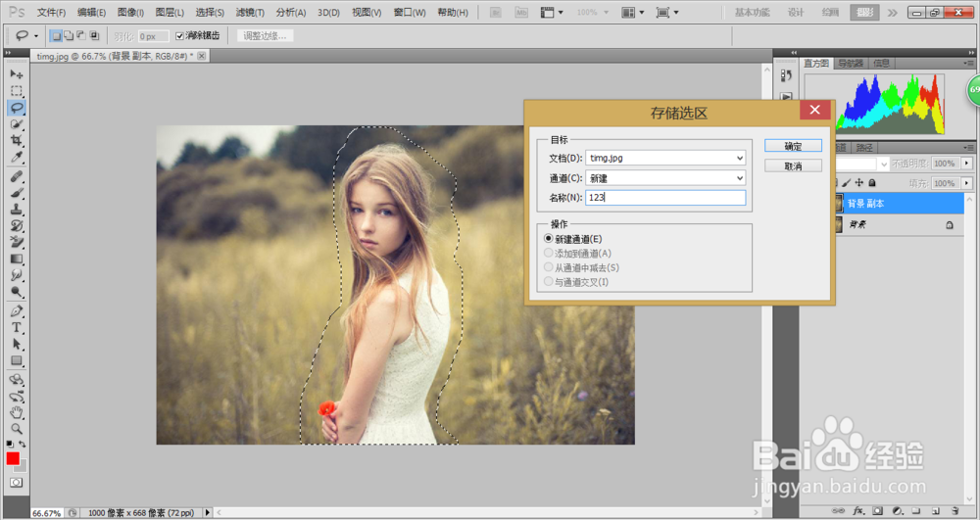980x520 pixels.
Task: Select the Clone Stamp tool
Action: point(17,210)
